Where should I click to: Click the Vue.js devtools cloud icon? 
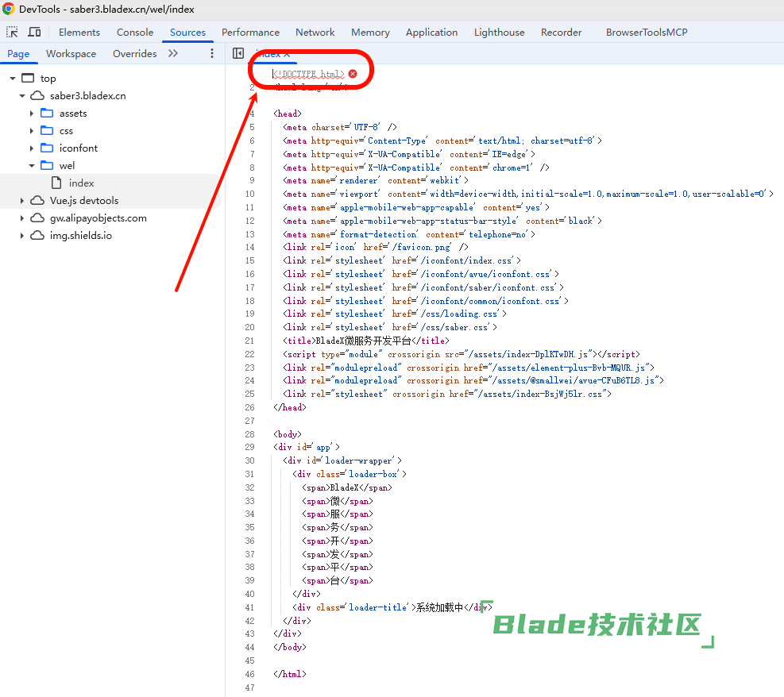(x=37, y=201)
